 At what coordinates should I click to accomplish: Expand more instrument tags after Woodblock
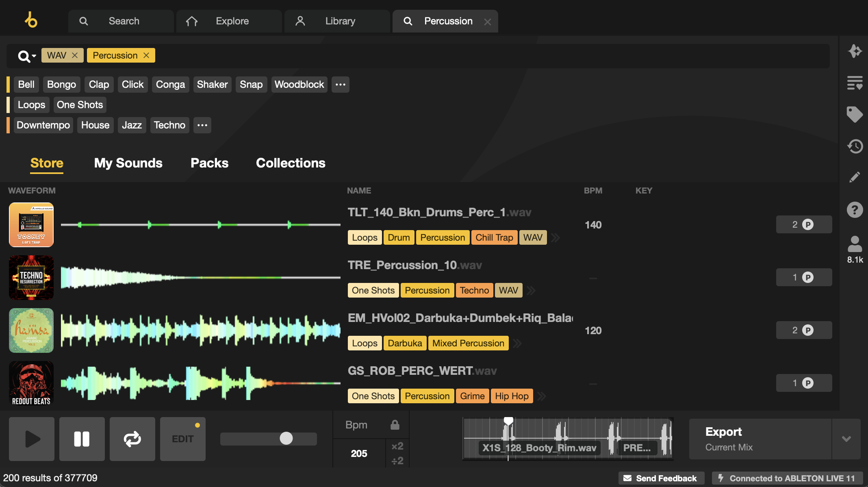point(341,85)
